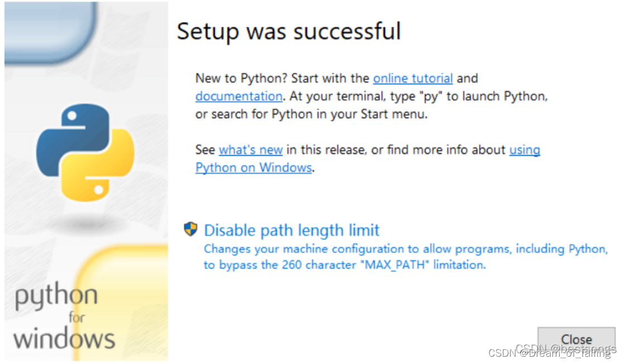Click the 'for' word in sidebar branding
The height and width of the screenshot is (364, 619).
click(77, 318)
